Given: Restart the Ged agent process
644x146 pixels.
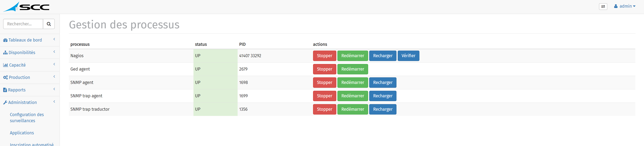Looking at the screenshot, I should click(x=353, y=69).
